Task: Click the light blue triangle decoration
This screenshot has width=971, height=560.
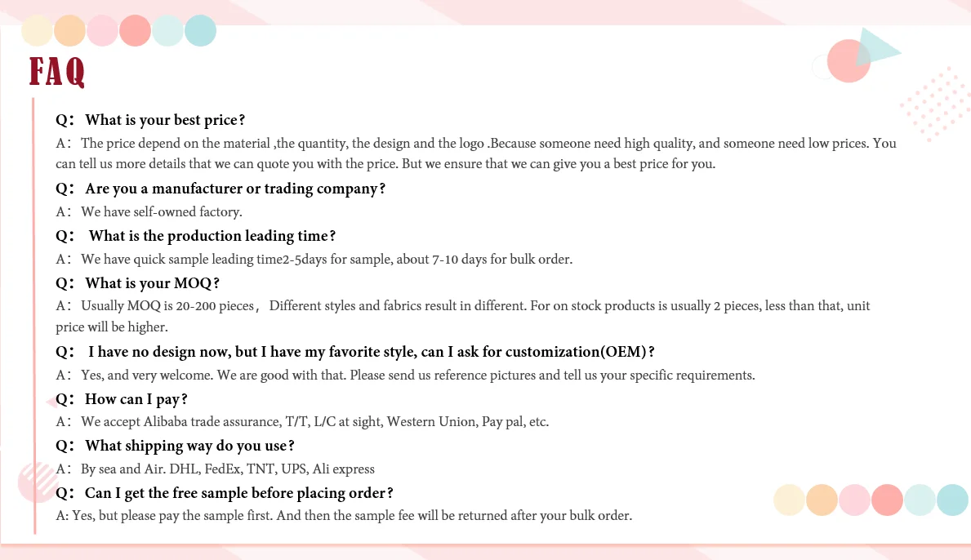Action: point(875,47)
